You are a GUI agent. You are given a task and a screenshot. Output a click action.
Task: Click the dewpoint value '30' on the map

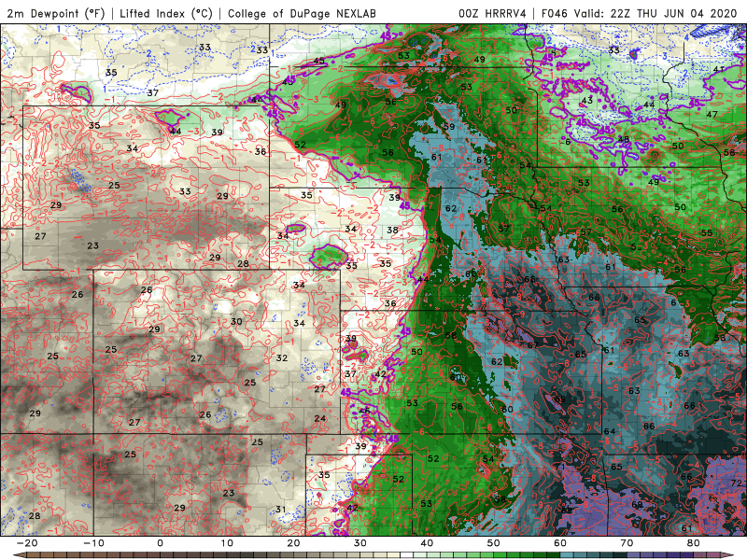click(236, 321)
